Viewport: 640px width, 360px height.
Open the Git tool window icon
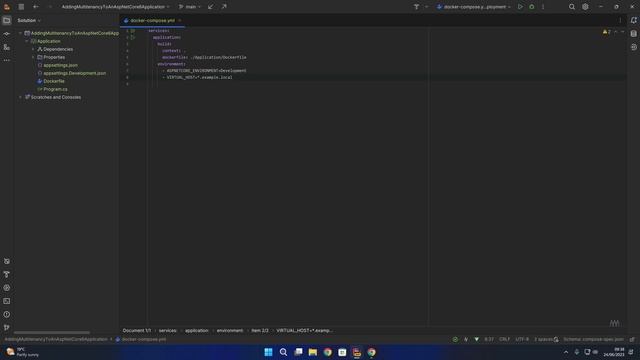point(7,327)
